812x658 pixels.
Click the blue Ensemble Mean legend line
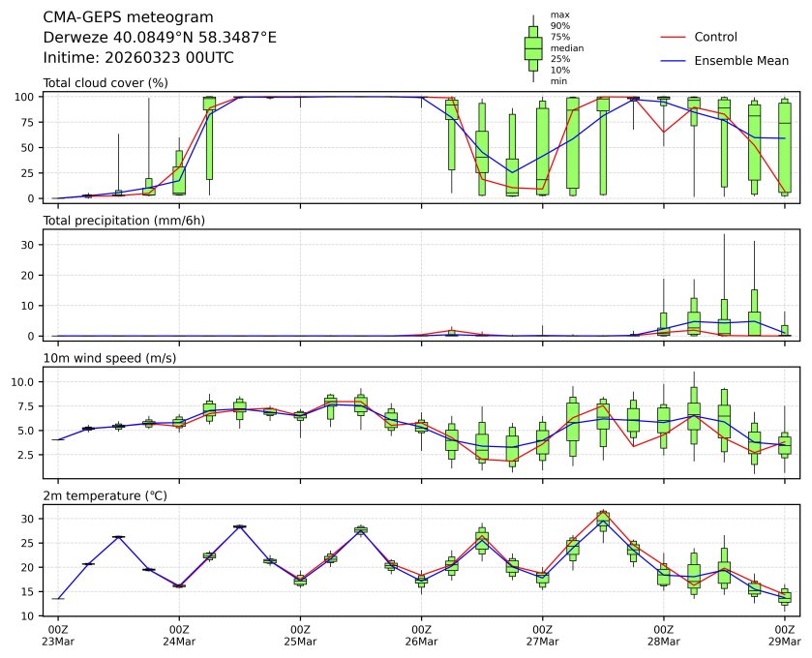(673, 61)
